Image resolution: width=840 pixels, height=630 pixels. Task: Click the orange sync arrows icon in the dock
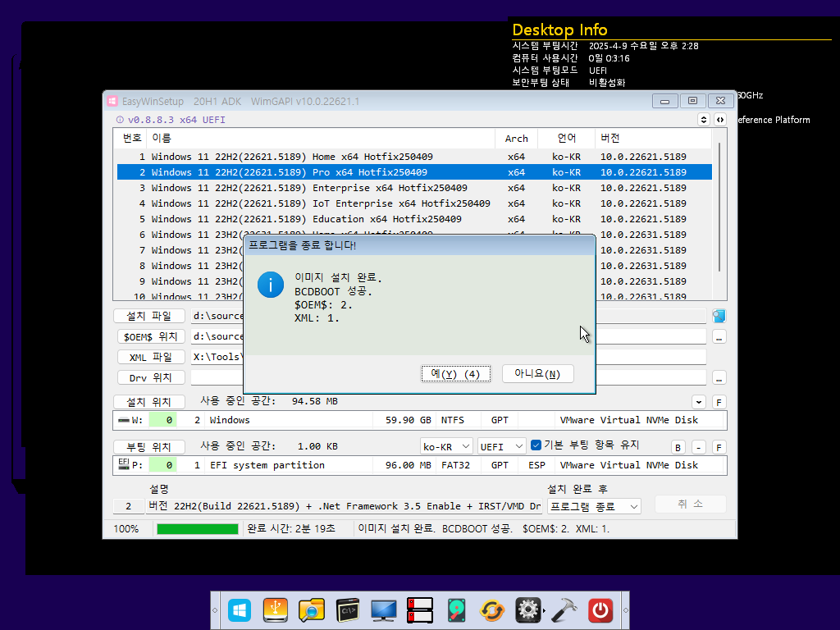click(x=492, y=610)
